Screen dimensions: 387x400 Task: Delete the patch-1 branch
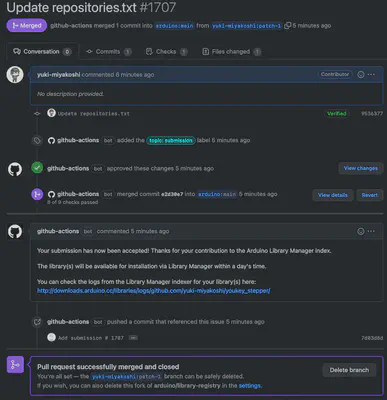tap(349, 370)
